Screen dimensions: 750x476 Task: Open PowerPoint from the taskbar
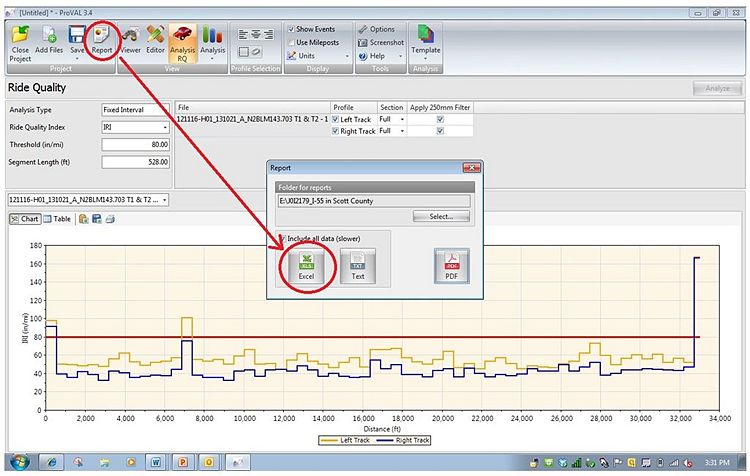point(182,463)
